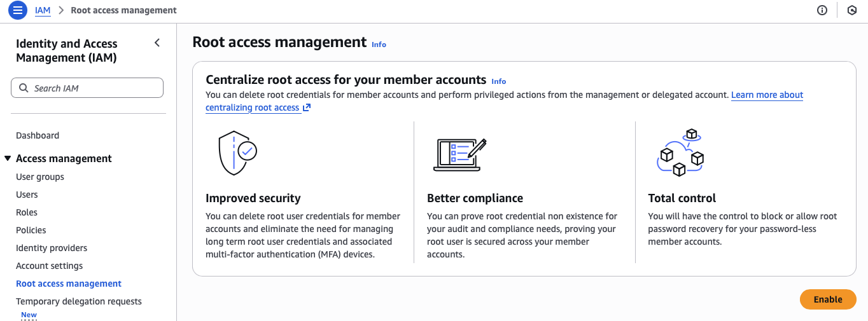Open Roles from the navigation
Image resolution: width=868 pixels, height=321 pixels.
tap(27, 212)
